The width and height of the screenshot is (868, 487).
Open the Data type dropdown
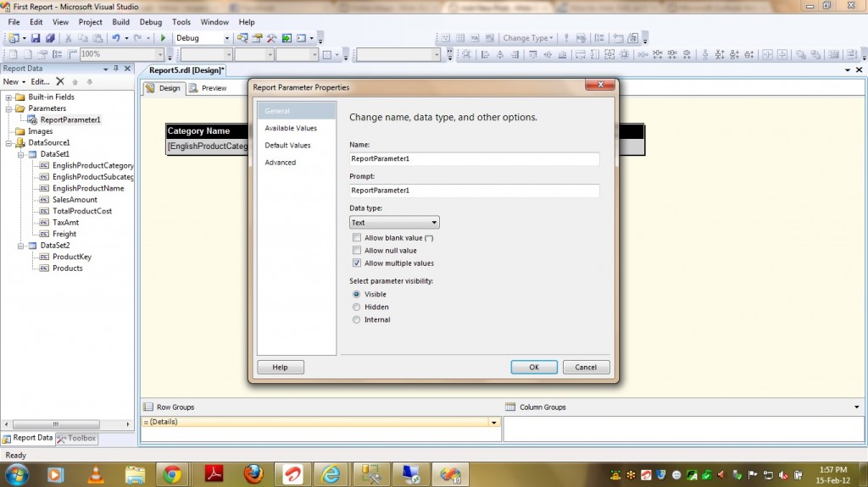click(394, 223)
